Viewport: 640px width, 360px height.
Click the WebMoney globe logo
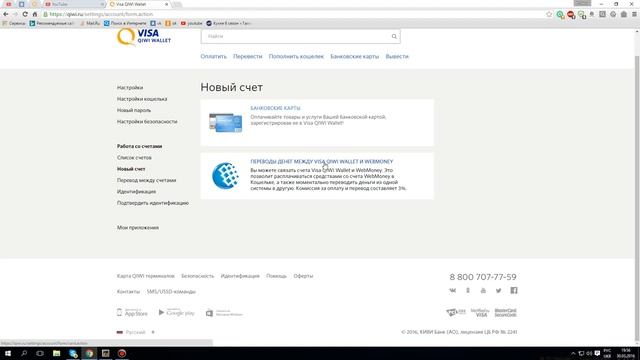[225, 176]
